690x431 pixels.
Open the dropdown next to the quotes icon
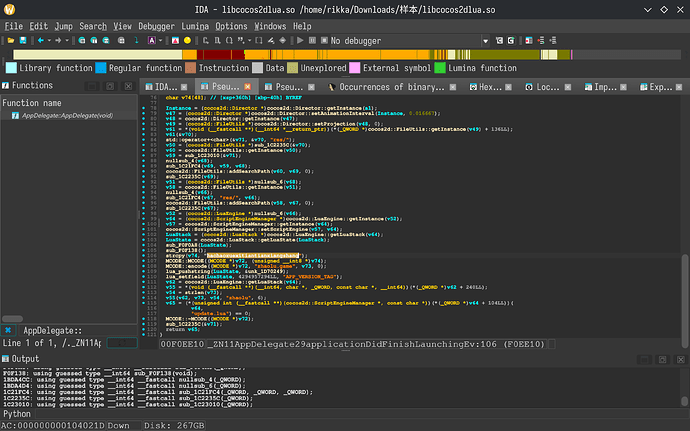[250, 41]
